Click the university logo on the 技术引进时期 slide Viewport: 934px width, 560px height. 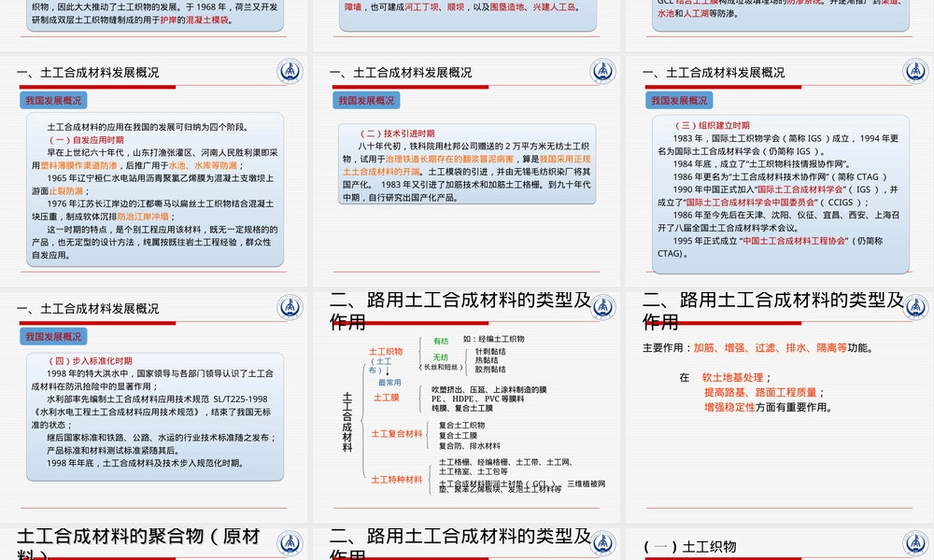pos(602,72)
